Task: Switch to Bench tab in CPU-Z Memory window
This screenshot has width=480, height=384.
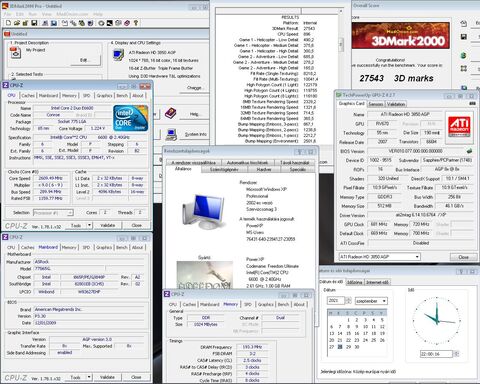Action: (x=283, y=305)
